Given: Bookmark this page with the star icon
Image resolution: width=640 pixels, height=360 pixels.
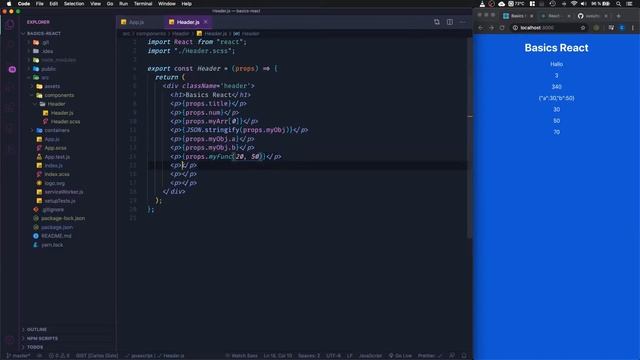Looking at the screenshot, I should [x=583, y=28].
